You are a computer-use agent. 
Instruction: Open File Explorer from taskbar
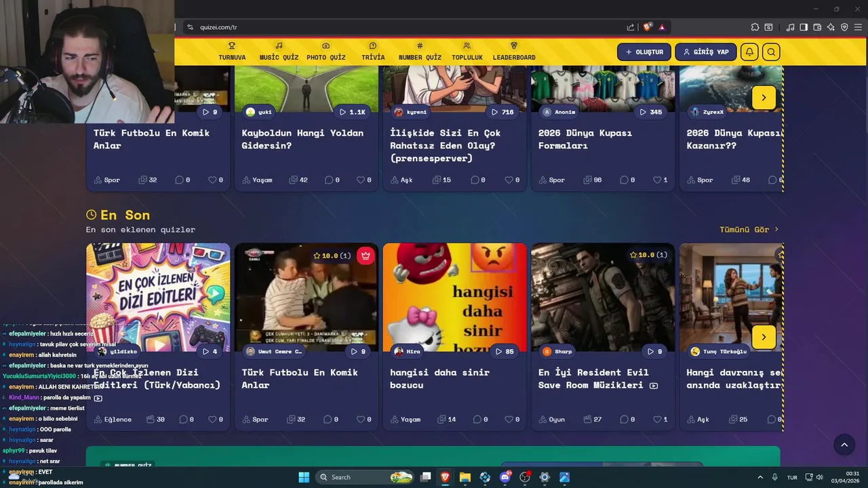465,477
